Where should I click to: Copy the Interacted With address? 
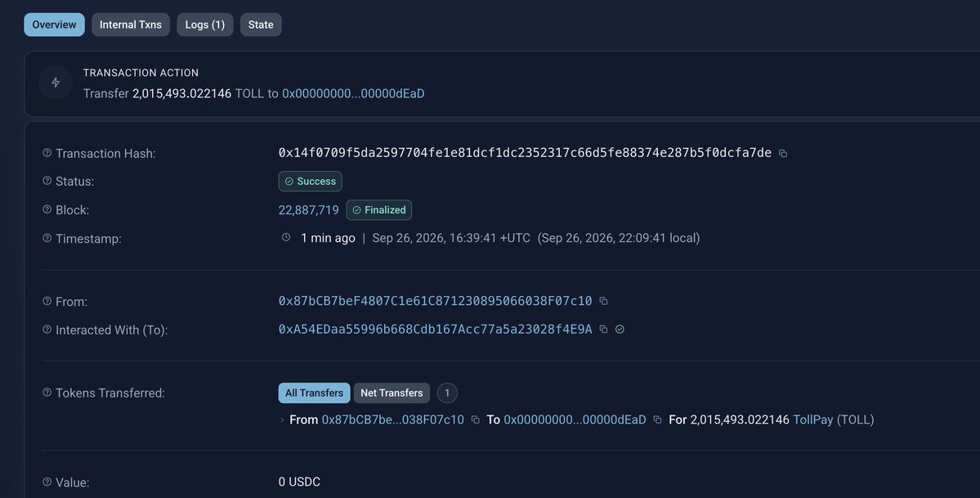click(x=603, y=329)
